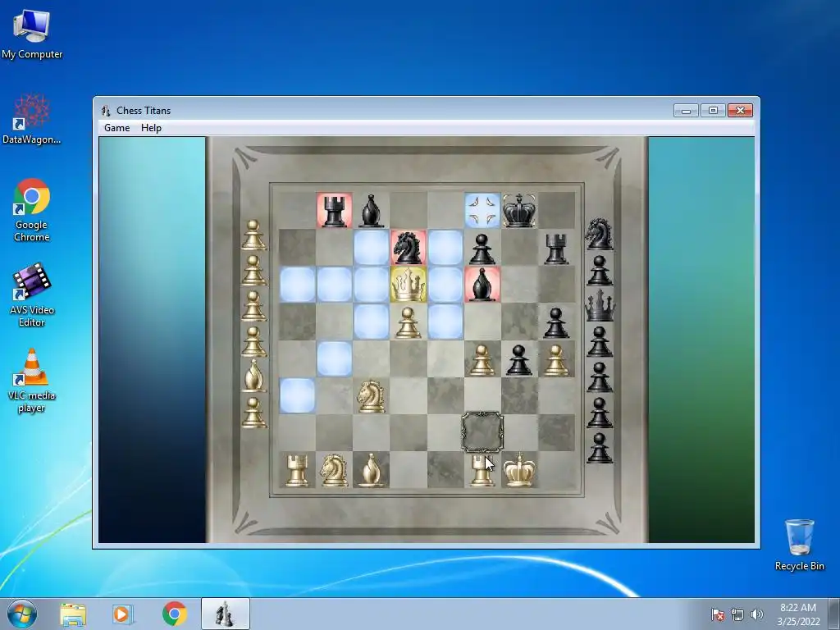The image size is (840, 630).
Task: Move queen to blue square right of black knight
Action: pos(445,248)
